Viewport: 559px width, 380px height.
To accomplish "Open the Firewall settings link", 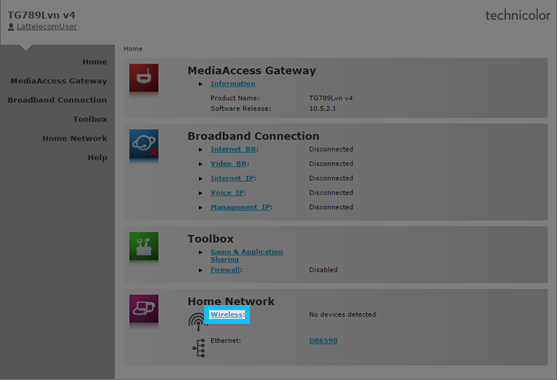I will [225, 270].
